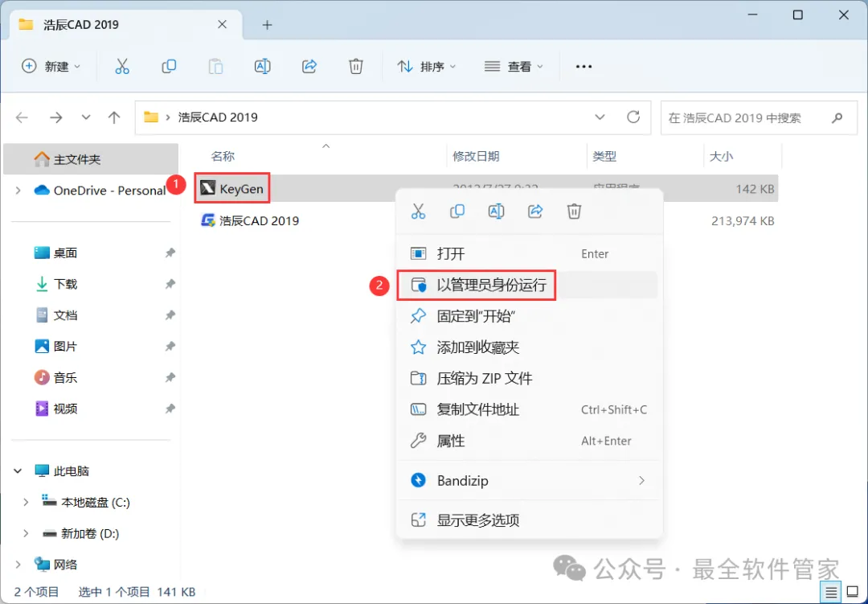Screen dimensions: 868x604
Task: Expand the 新加卷 (D:) node
Action: tap(26, 533)
